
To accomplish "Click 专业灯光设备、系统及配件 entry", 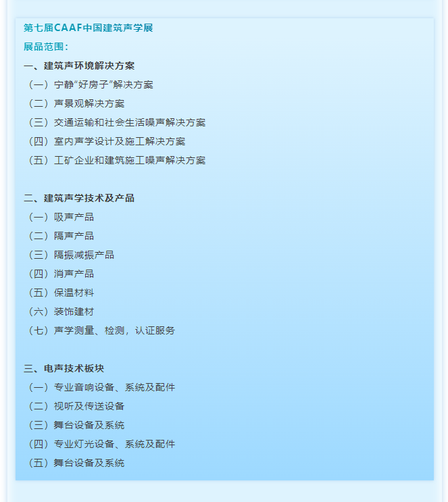I will point(114,444).
